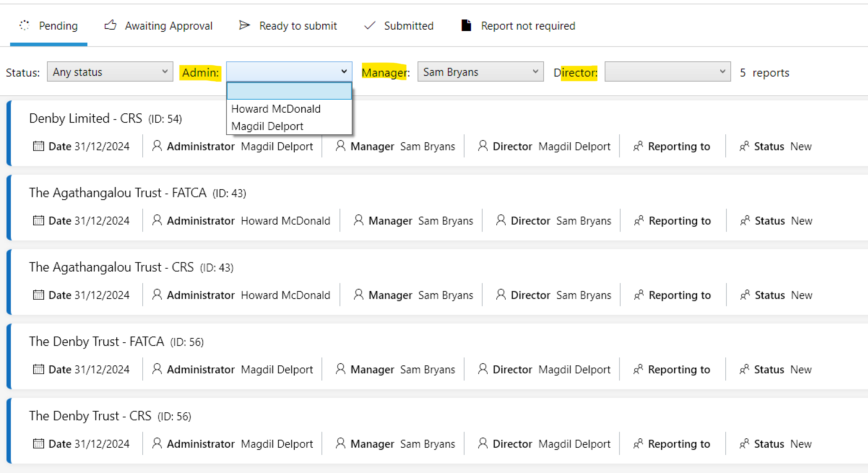The height and width of the screenshot is (473, 868).
Task: Click the highlighted Director: filter label
Action: click(575, 73)
